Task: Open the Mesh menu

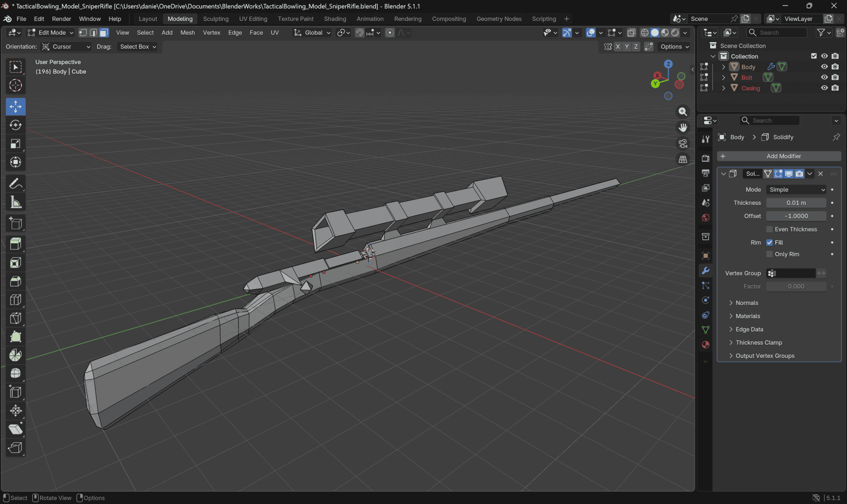Action: point(188,33)
